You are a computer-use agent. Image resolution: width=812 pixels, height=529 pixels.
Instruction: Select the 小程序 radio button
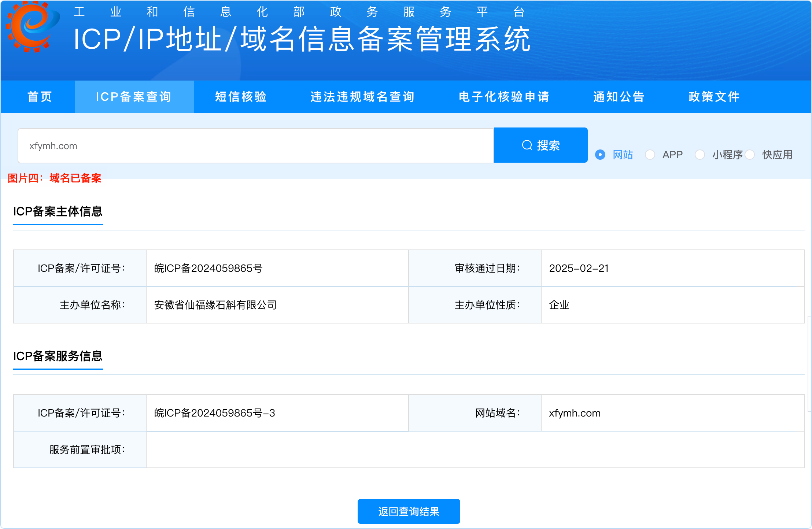pyautogui.click(x=700, y=155)
